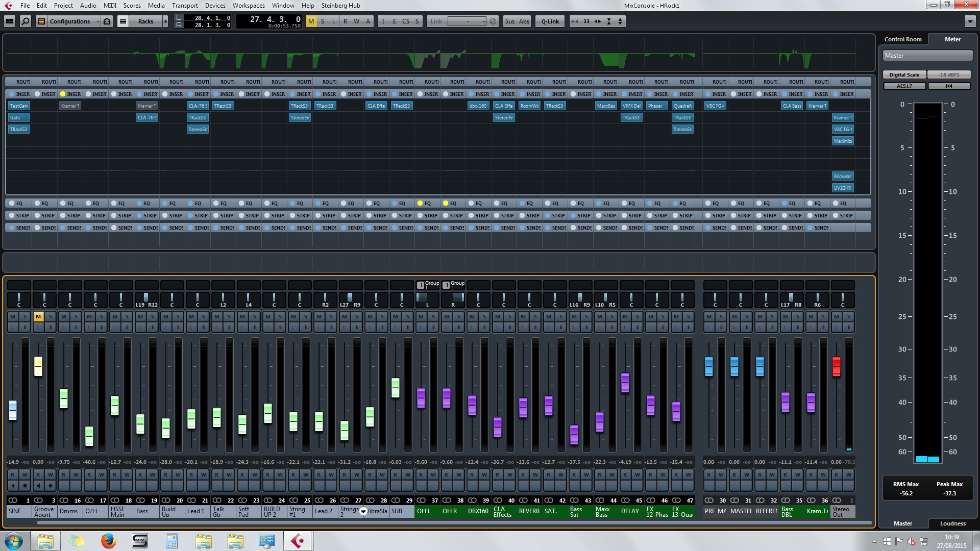
Task: Click the channel visibility configurations icon
Action: click(x=42, y=21)
